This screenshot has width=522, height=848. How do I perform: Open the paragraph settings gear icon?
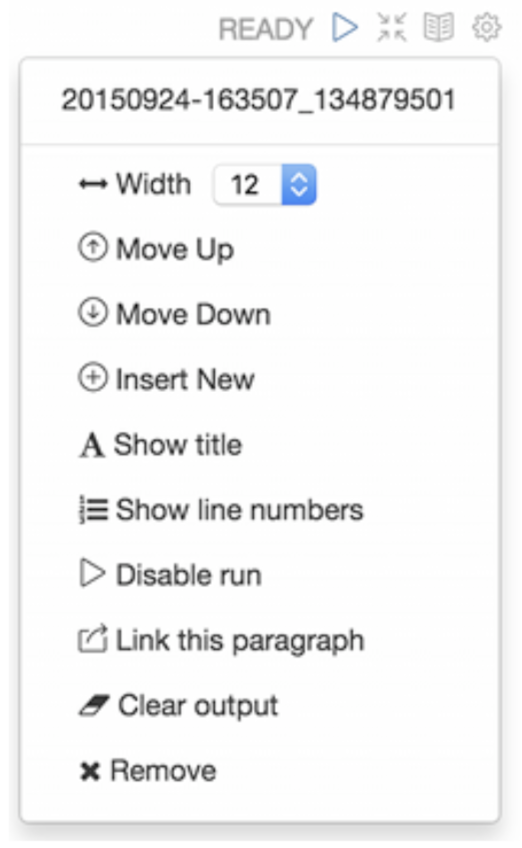(486, 28)
